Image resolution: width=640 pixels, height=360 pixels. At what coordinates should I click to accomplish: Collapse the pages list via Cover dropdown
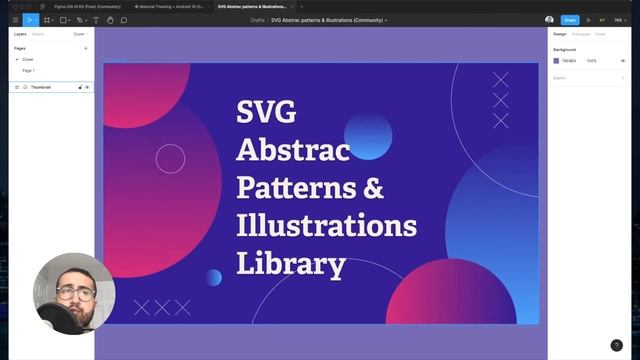(80, 34)
